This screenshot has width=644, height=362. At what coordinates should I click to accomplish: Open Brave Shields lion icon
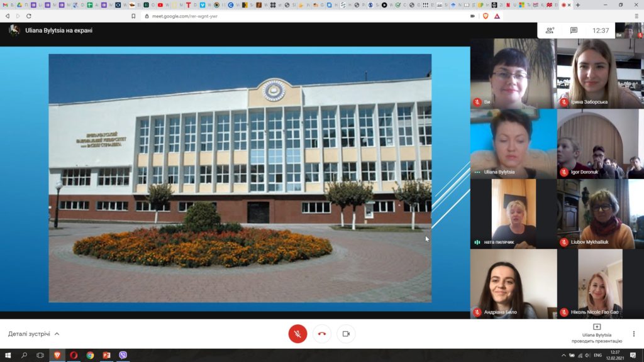pyautogui.click(x=486, y=16)
